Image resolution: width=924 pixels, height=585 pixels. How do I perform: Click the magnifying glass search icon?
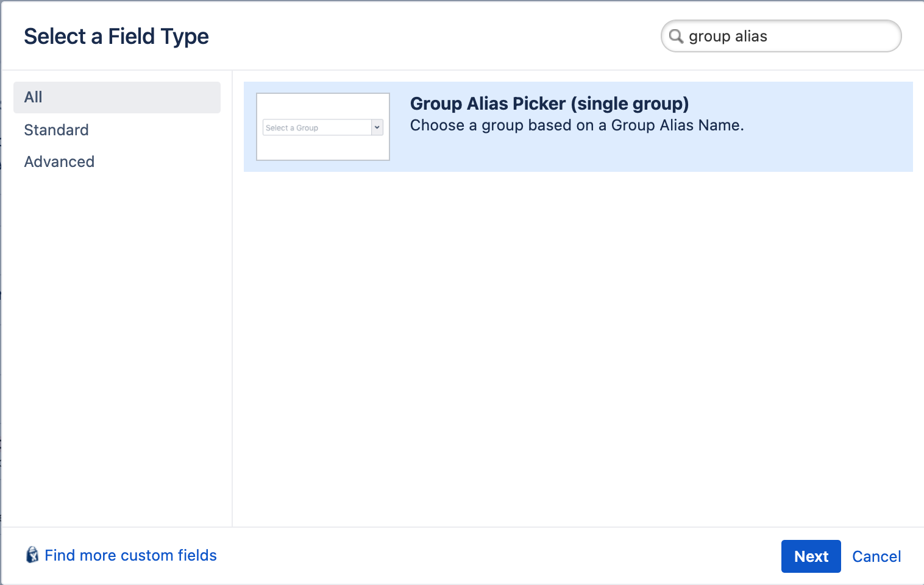pos(675,37)
